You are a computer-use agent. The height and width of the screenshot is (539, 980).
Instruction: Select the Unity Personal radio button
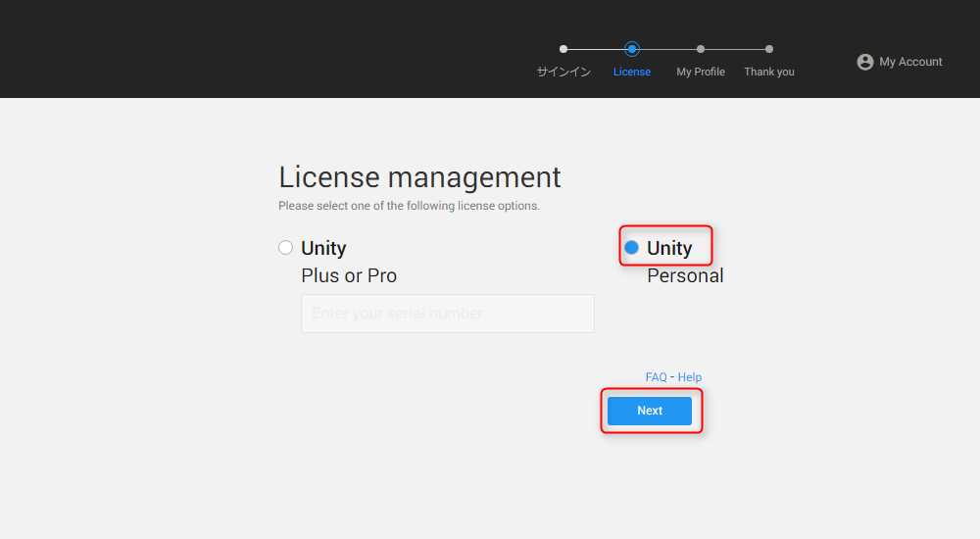tap(631, 248)
